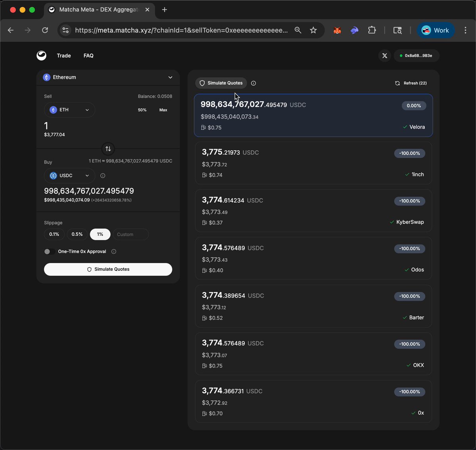Bookmark this page with the star icon
The image size is (476, 450).
[x=313, y=30]
